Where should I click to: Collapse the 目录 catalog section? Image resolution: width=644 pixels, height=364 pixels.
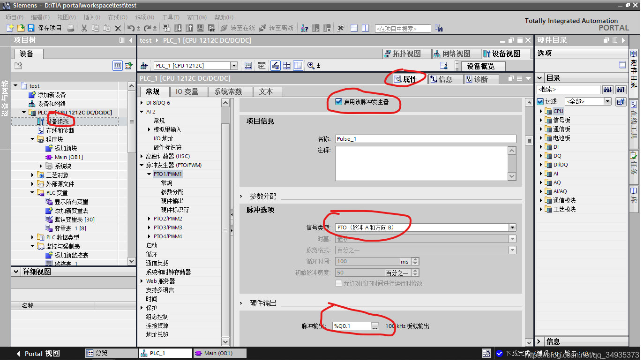tap(539, 78)
